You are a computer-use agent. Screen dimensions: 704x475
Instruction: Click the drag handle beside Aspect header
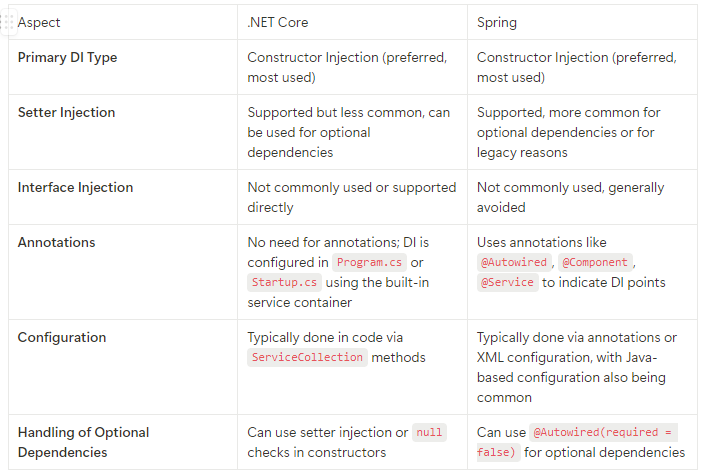coord(7,22)
